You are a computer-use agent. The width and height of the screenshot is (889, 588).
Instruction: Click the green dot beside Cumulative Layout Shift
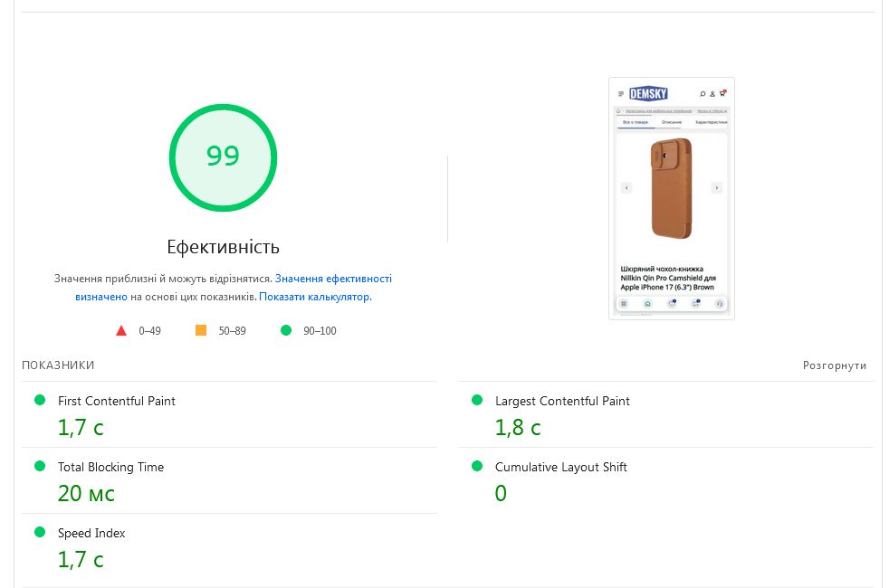[x=477, y=466]
